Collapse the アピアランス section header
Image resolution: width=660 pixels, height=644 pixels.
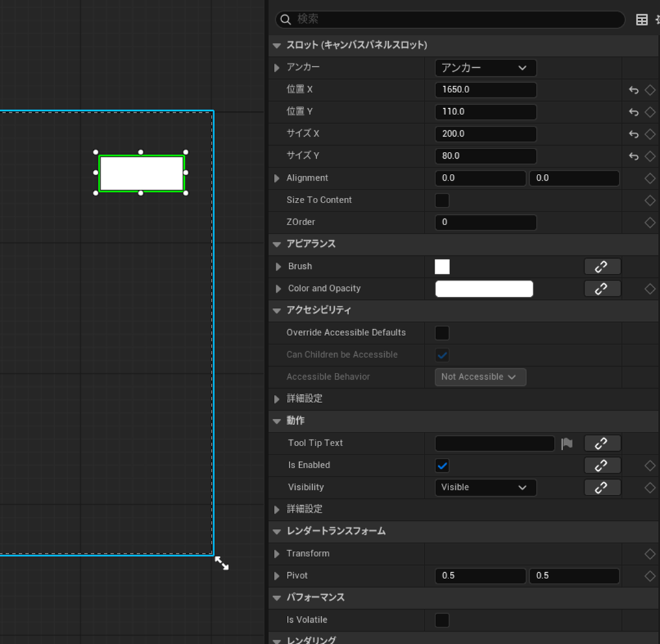(277, 244)
